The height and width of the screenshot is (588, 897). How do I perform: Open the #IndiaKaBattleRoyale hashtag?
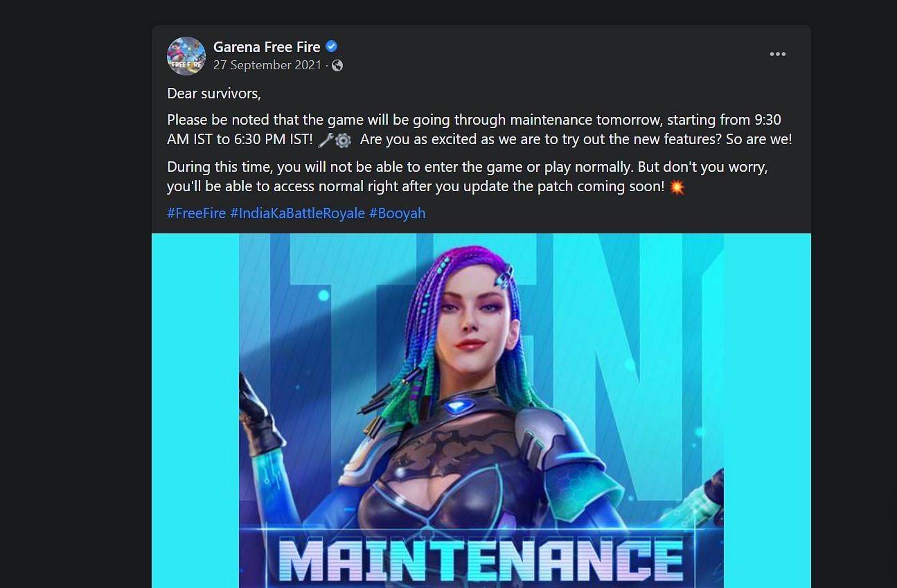click(x=298, y=213)
